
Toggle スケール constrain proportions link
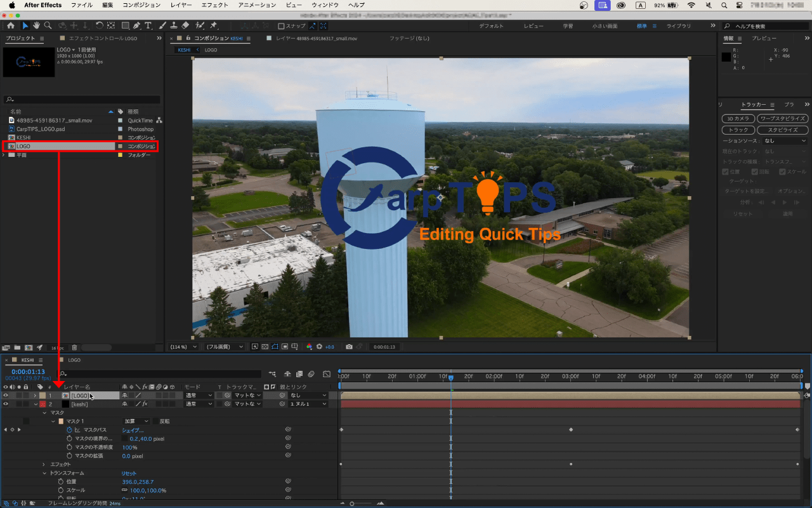pos(125,490)
